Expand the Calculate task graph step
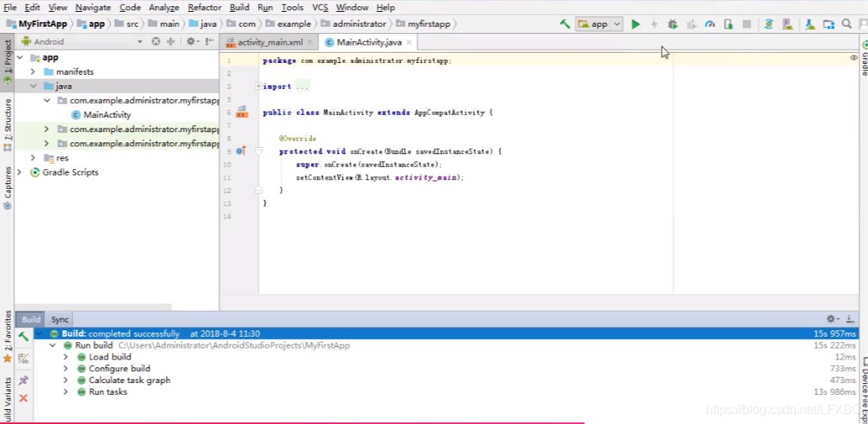The width and height of the screenshot is (868, 424). pos(65,380)
